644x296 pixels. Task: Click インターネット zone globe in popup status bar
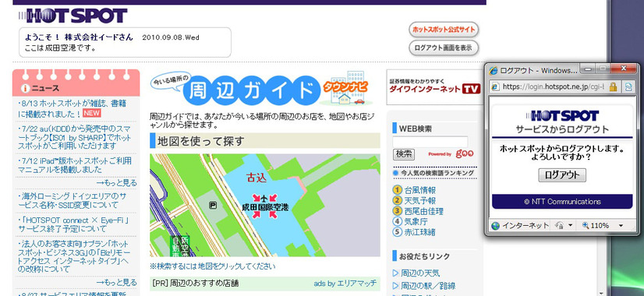[495, 225]
